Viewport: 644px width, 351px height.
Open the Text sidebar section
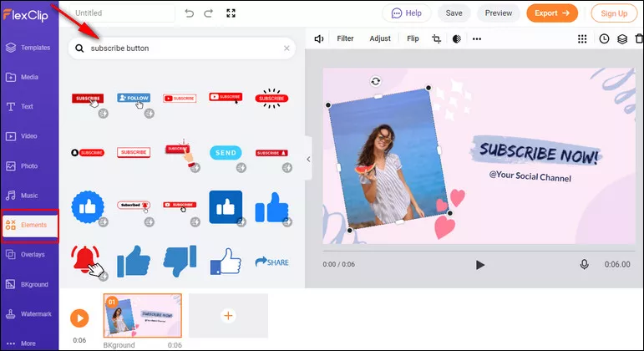[19, 106]
